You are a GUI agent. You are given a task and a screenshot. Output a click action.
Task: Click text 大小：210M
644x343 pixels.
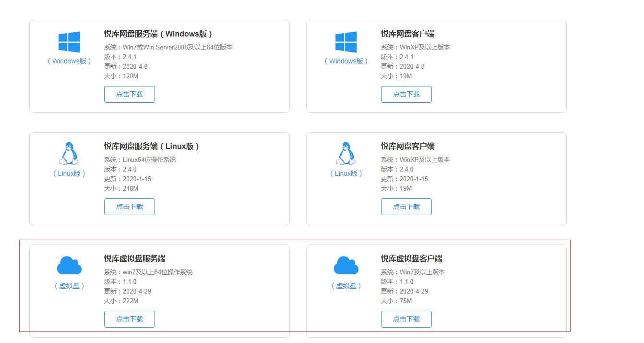[x=121, y=188]
